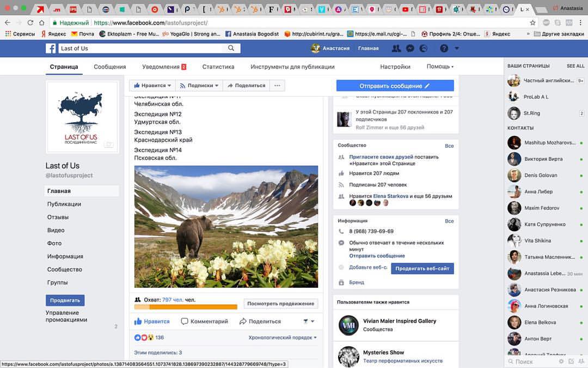Open the Уведомления tab
This screenshot has width=588, height=368.
coord(164,67)
